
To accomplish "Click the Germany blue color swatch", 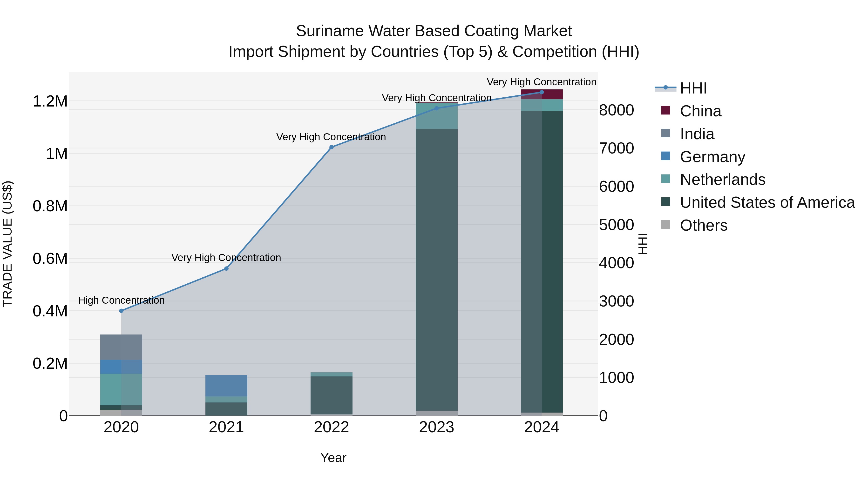I will [x=665, y=156].
